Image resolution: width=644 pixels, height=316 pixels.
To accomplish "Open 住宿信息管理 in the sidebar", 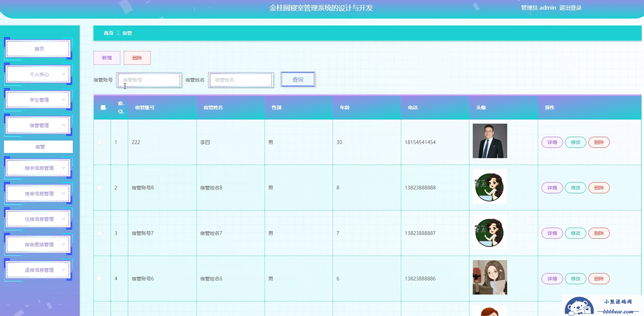I will click(x=38, y=219).
